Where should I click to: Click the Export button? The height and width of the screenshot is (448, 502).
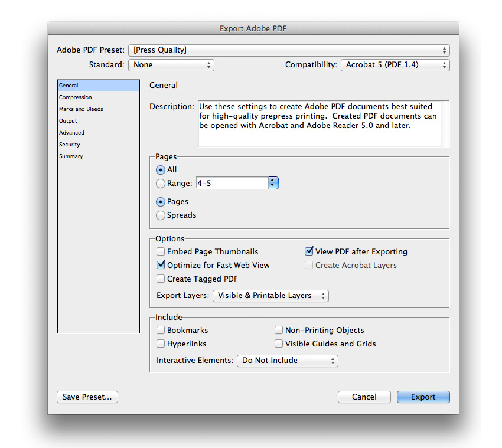click(423, 397)
